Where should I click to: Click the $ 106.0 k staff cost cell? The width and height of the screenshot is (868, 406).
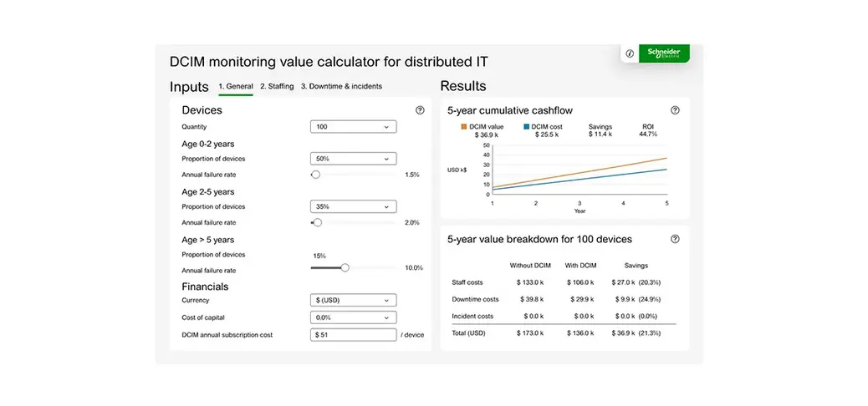coord(580,282)
